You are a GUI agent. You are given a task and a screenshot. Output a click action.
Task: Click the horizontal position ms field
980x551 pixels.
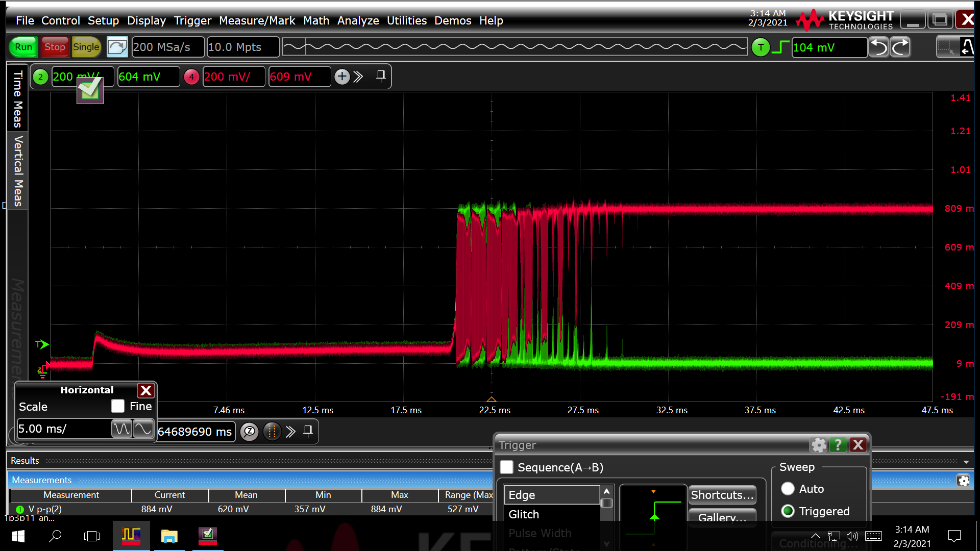click(x=196, y=432)
